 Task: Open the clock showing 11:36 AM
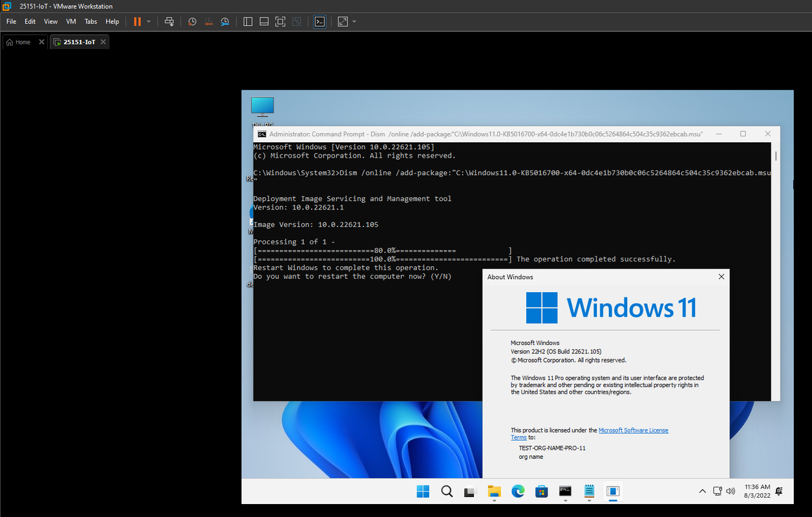[x=757, y=491]
